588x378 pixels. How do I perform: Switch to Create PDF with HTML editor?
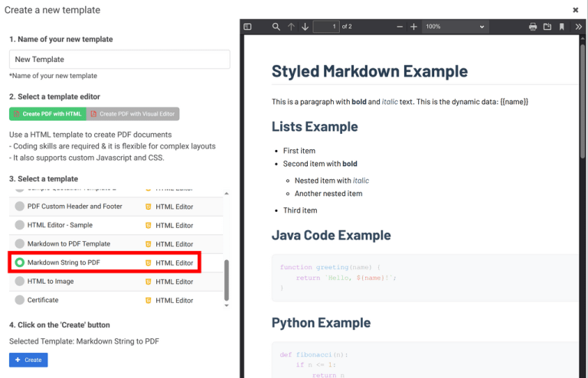pos(47,114)
